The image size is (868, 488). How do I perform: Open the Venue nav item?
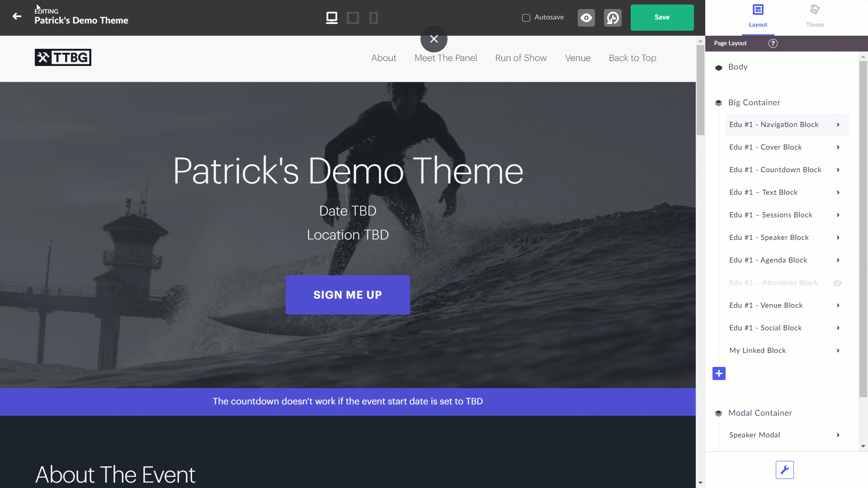coord(578,58)
